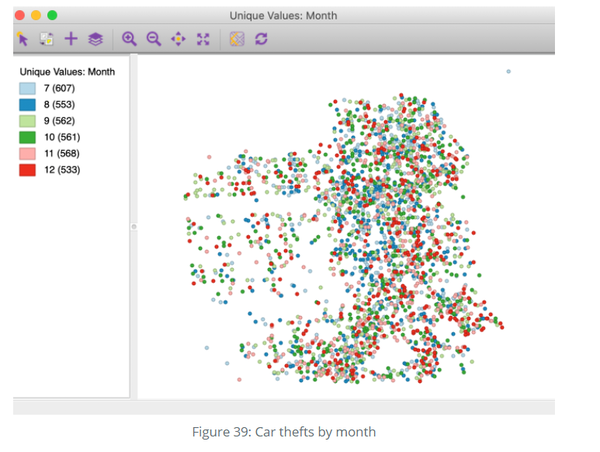Click red swatch for month 12
This screenshot has width=600, height=452.
[27, 170]
